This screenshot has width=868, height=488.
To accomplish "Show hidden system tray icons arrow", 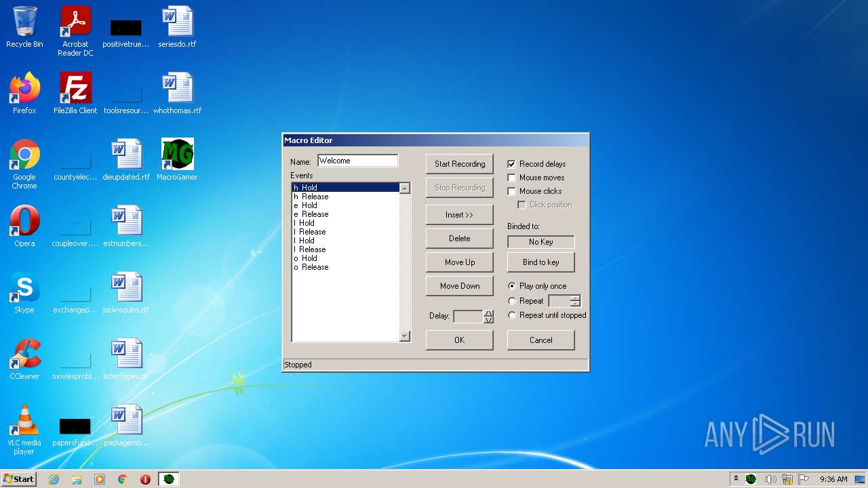I will [736, 479].
